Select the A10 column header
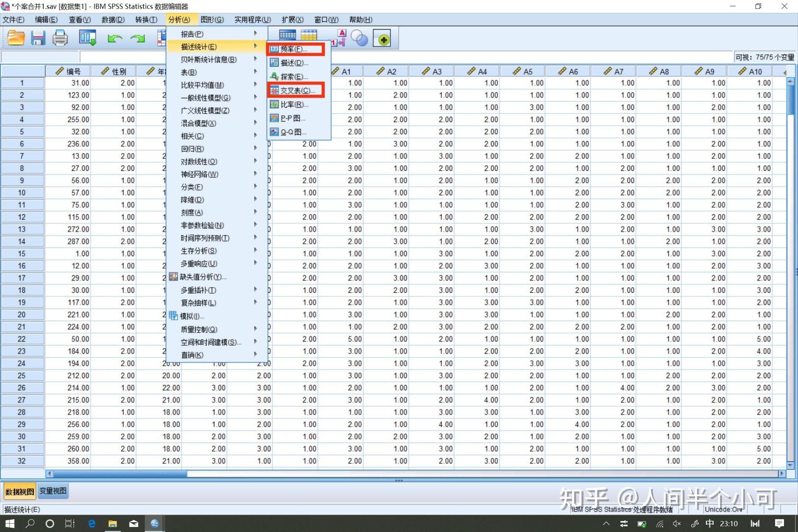The image size is (798, 532). (750, 71)
